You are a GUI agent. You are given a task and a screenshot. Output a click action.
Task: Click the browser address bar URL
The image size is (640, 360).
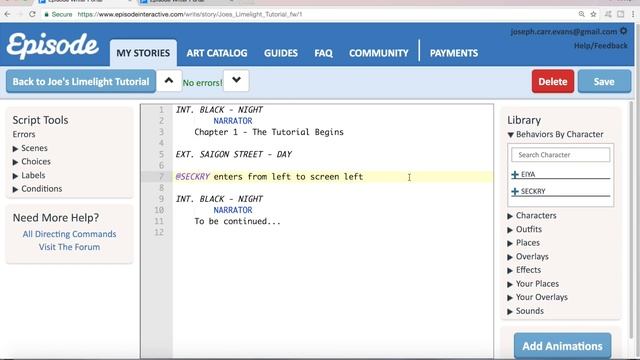(x=190, y=14)
